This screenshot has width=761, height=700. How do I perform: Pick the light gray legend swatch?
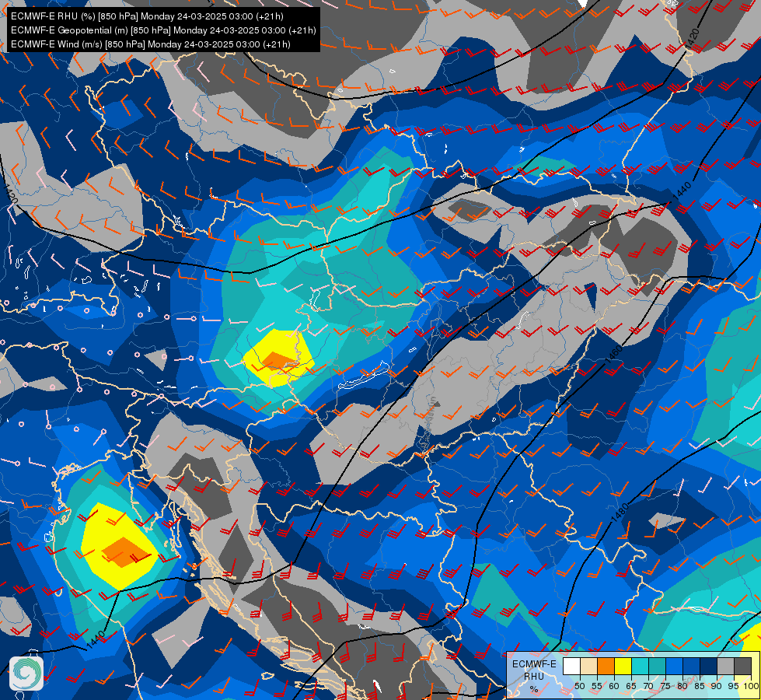[725, 666]
